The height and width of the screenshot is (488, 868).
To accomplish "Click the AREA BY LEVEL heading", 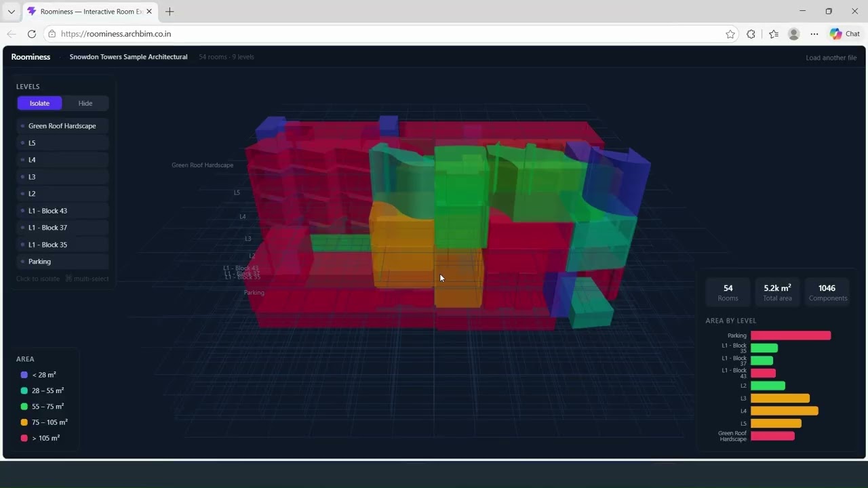I will click(x=731, y=321).
